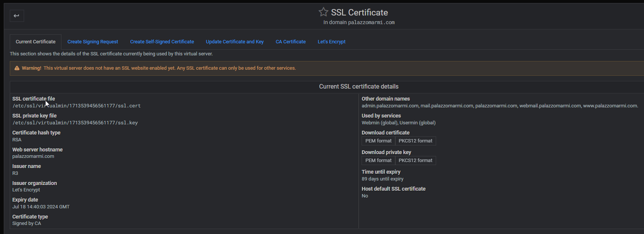The image size is (644, 234).
Task: Click the Host default SSL certificate No value
Action: pos(365,196)
